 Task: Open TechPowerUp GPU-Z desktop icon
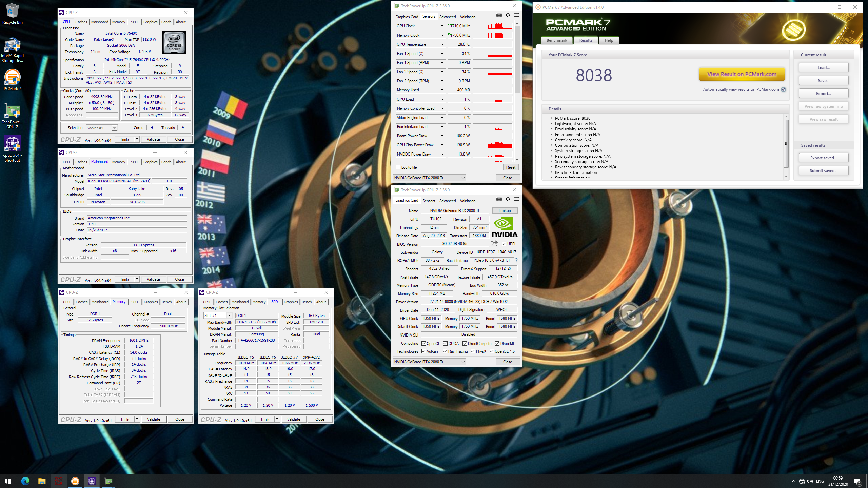(12, 117)
